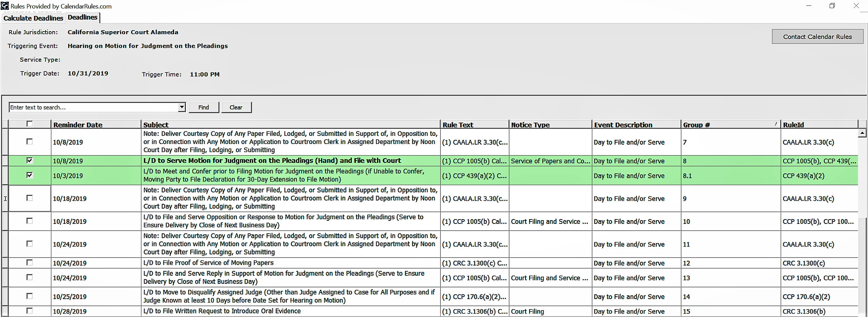868x317 pixels.
Task: Open the search text dropdown arrow
Action: click(x=182, y=107)
